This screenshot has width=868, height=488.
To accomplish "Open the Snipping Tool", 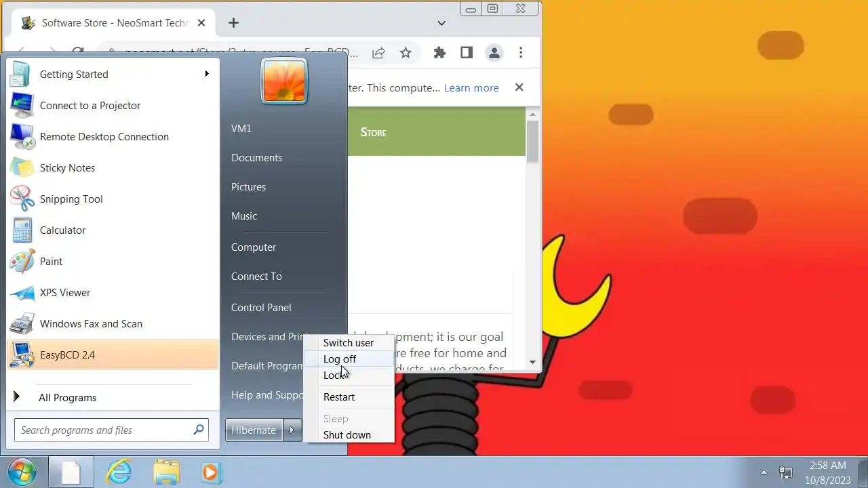I will 113,199.
